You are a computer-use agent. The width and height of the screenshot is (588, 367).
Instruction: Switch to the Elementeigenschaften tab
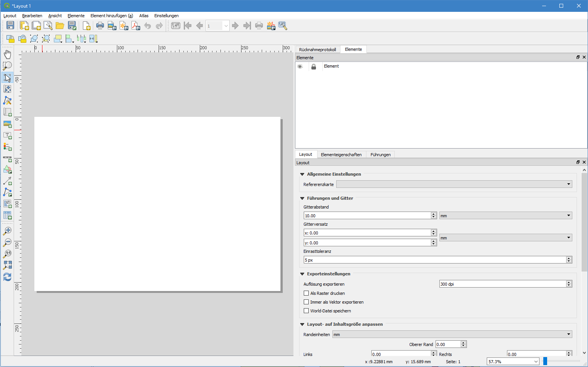coord(341,155)
